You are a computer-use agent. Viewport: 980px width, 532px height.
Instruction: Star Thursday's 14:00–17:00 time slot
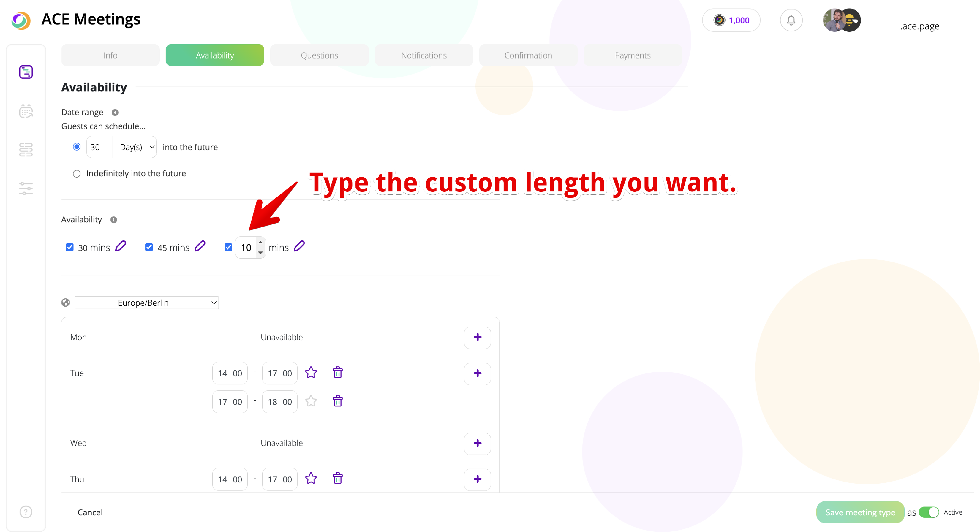(x=311, y=478)
